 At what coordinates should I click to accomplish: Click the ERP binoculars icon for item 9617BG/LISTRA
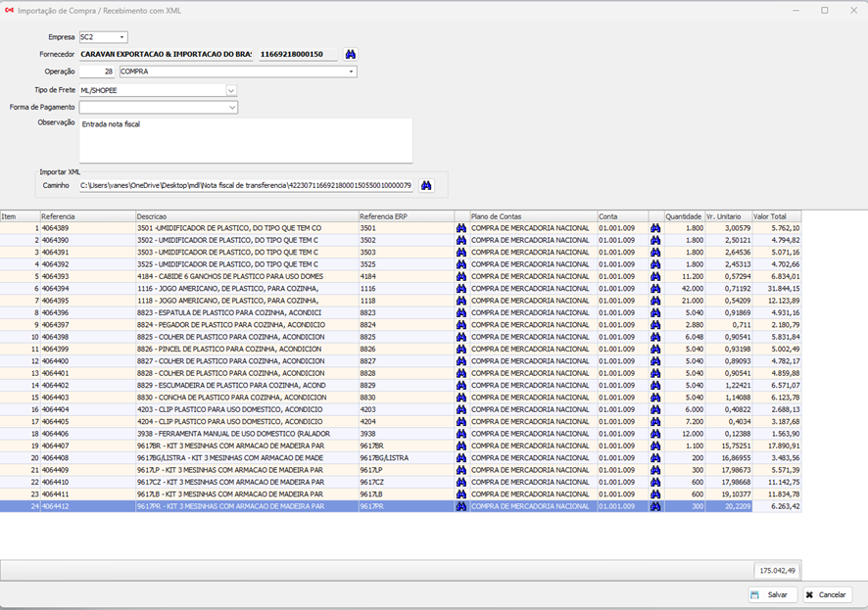coord(461,458)
